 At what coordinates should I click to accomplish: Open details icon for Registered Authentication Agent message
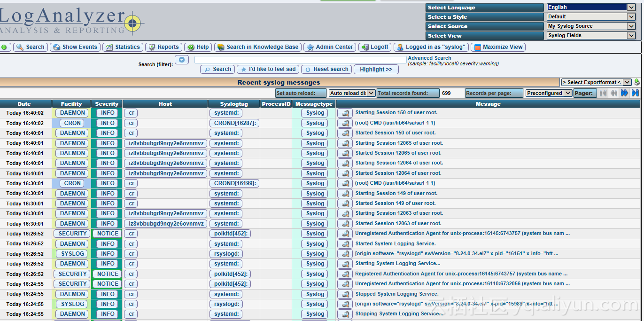tap(345, 274)
